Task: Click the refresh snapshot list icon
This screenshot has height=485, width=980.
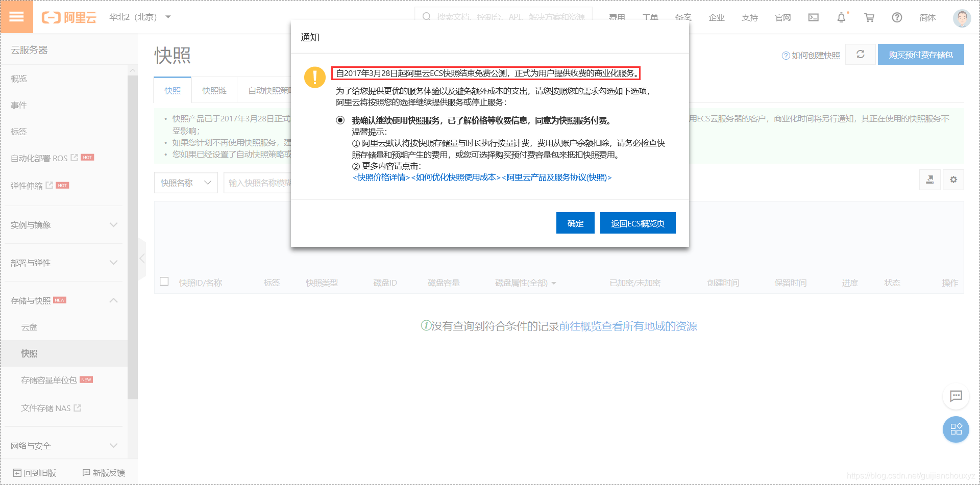Action: click(x=861, y=54)
